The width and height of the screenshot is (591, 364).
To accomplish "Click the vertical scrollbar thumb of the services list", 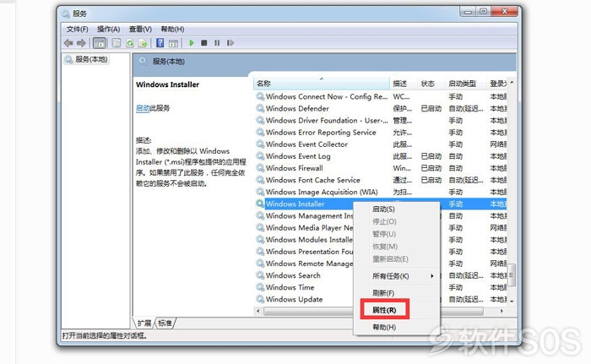I will (x=512, y=275).
